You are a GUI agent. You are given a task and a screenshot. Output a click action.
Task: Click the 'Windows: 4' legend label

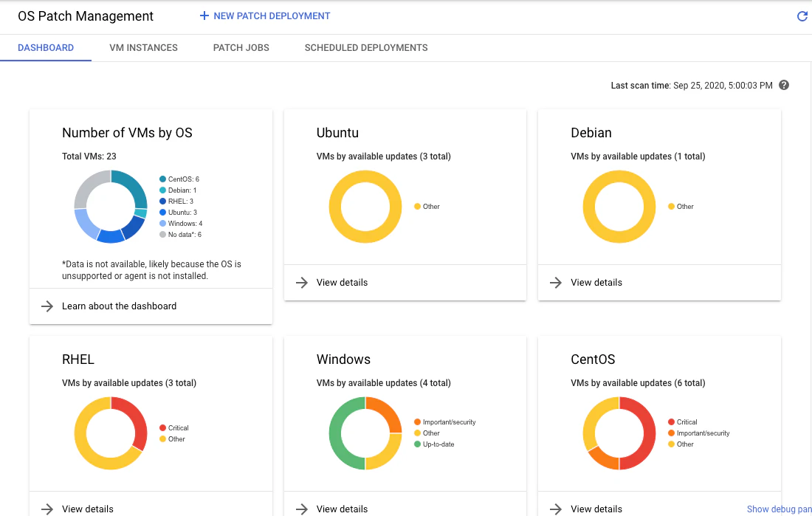click(x=185, y=224)
